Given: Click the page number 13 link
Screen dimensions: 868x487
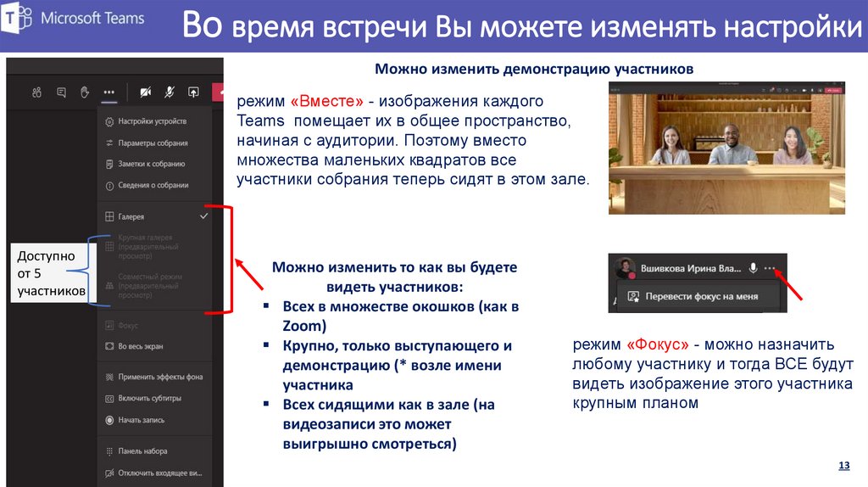Looking at the screenshot, I should [x=844, y=466].
